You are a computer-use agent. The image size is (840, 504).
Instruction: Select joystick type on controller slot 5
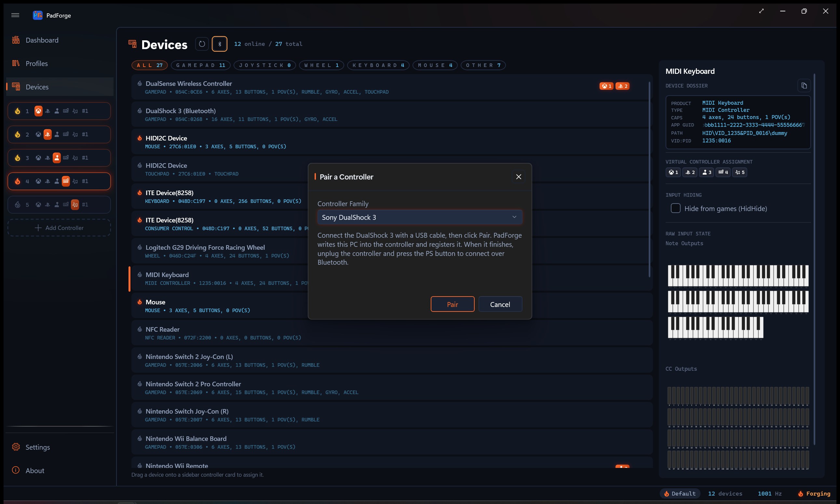57,205
